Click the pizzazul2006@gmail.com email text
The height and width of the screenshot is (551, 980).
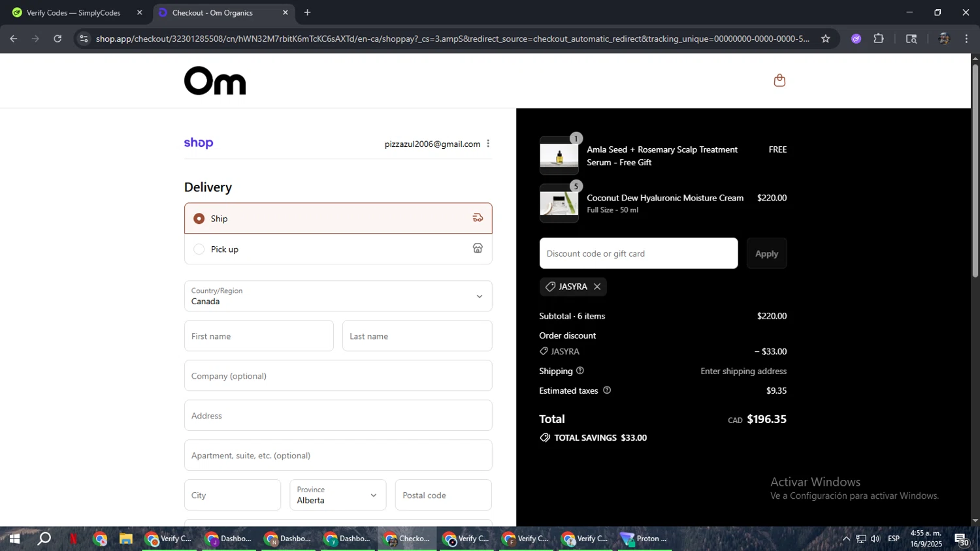pyautogui.click(x=433, y=144)
